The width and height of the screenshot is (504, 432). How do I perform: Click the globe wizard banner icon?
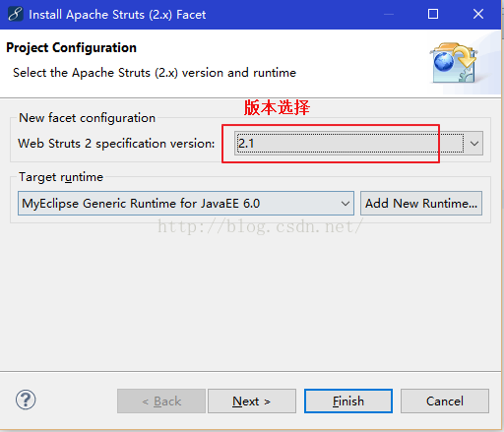point(453,63)
